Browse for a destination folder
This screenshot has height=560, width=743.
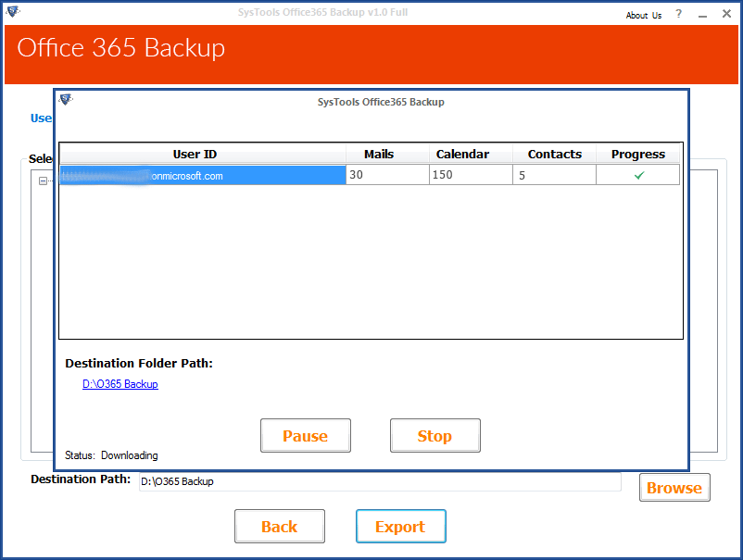pyautogui.click(x=674, y=488)
